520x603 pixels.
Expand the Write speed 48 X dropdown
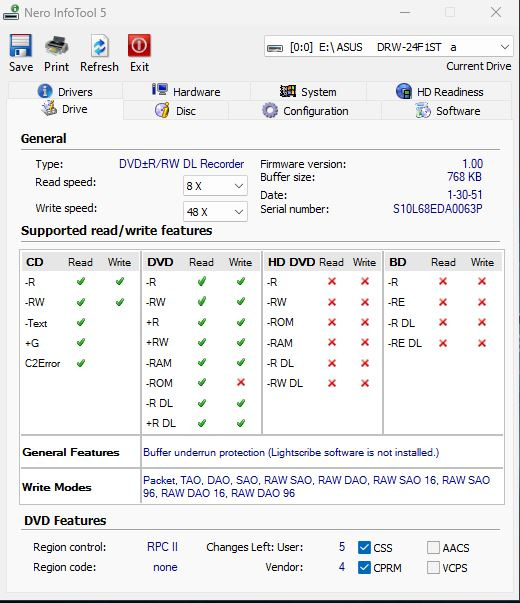pyautogui.click(x=215, y=212)
